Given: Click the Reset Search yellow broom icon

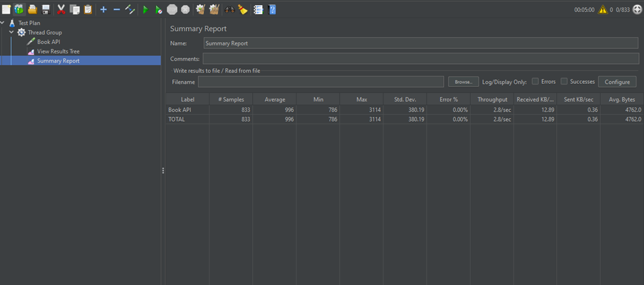Looking at the screenshot, I should coord(242,9).
